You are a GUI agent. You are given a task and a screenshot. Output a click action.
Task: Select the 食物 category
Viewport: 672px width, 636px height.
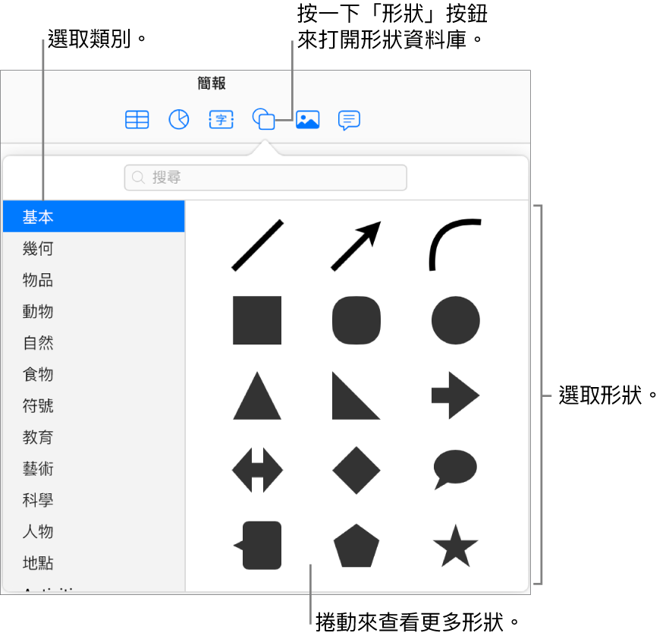coord(94,374)
